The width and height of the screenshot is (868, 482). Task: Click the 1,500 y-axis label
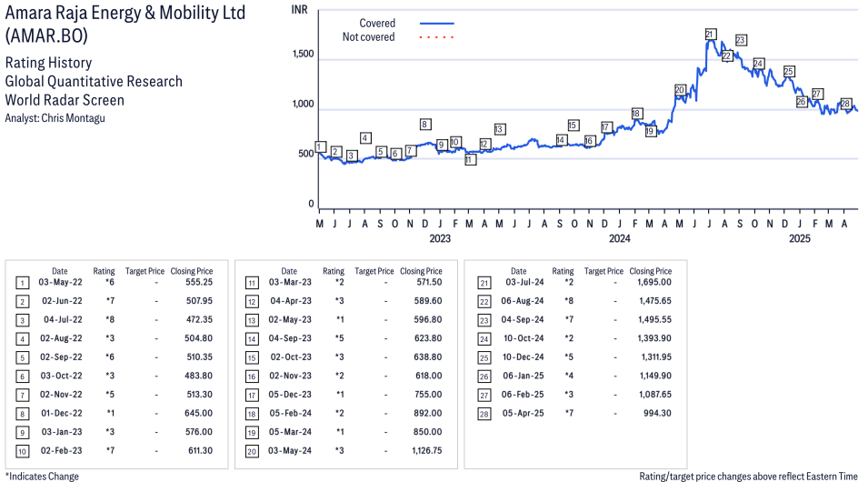point(304,55)
